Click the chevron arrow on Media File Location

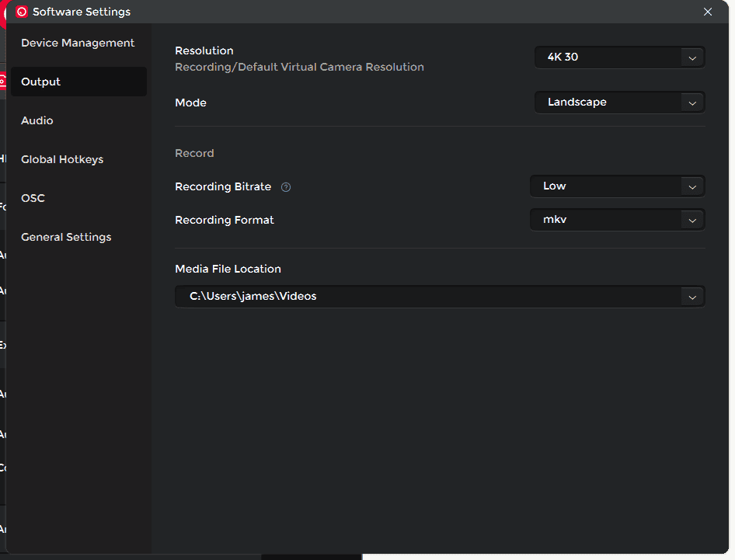pyautogui.click(x=691, y=297)
